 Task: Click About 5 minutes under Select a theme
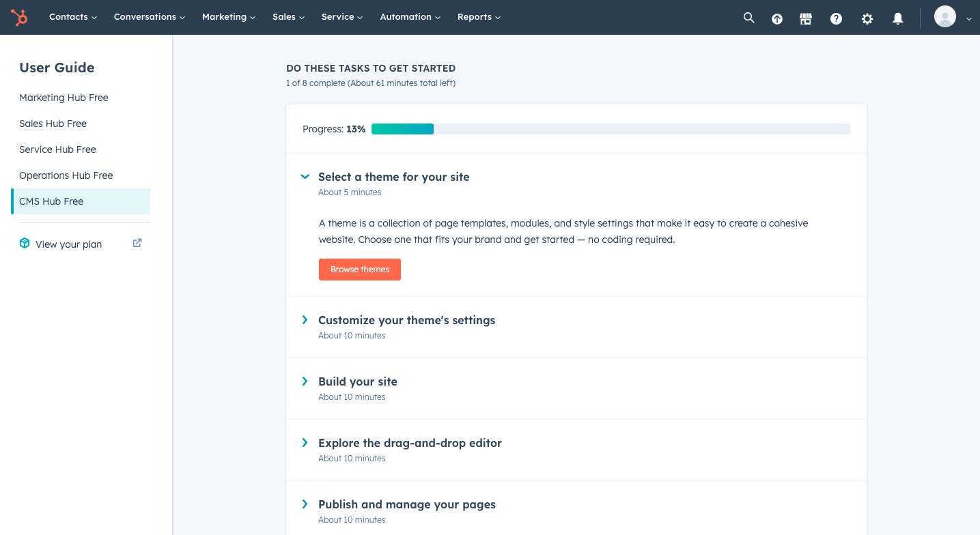point(350,192)
